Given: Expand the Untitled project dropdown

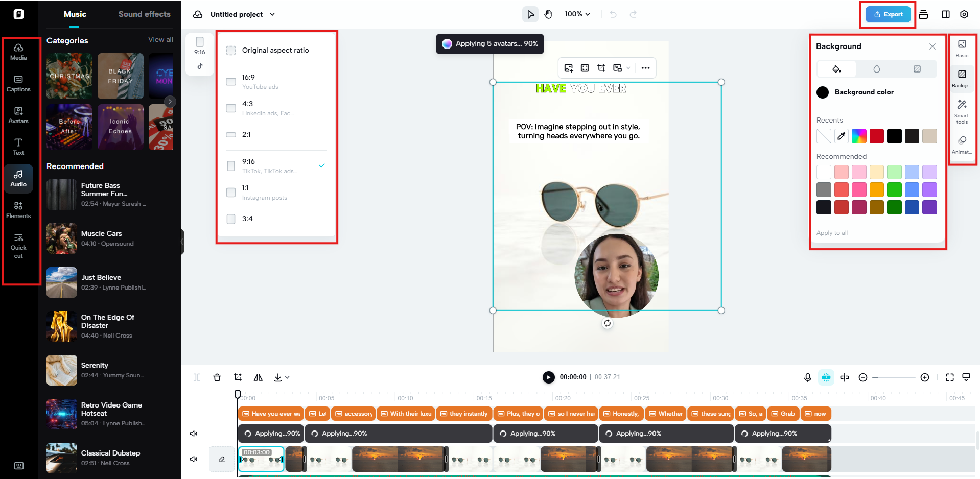Looking at the screenshot, I should pos(272,14).
